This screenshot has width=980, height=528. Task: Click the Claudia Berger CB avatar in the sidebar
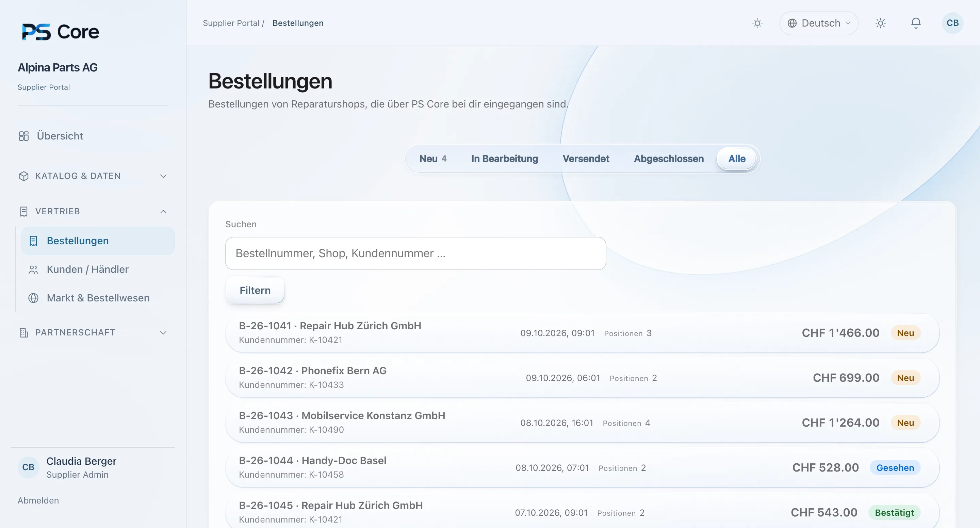click(28, 467)
